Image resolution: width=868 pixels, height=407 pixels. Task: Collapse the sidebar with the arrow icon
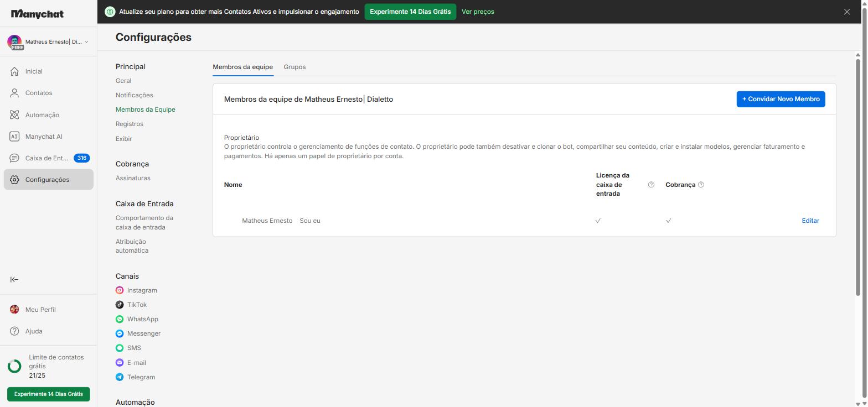14,280
